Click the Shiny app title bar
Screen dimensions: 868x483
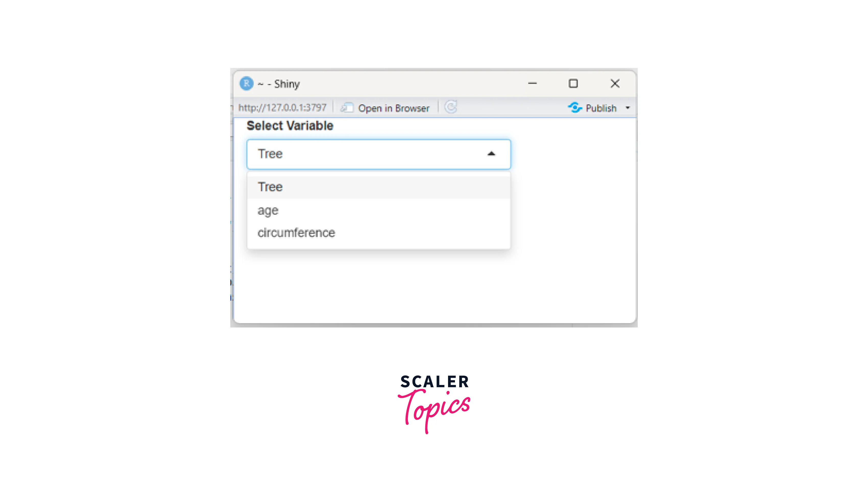pos(433,83)
